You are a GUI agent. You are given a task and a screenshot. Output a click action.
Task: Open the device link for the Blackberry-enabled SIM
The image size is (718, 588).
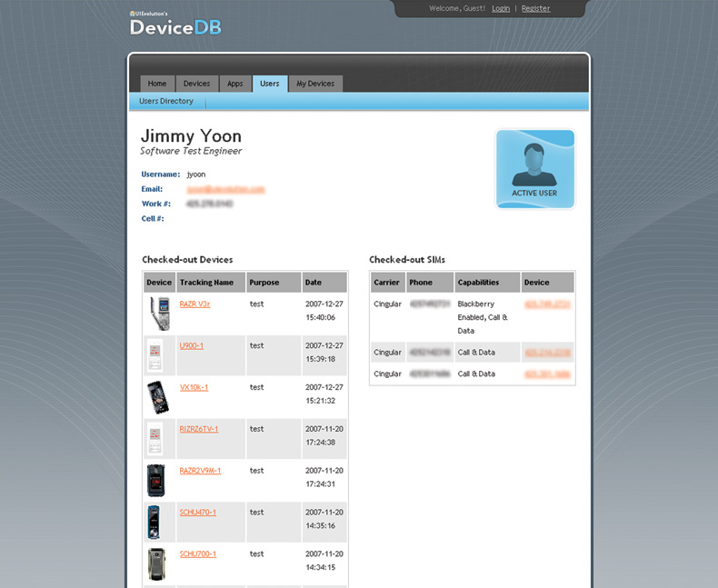(x=547, y=304)
